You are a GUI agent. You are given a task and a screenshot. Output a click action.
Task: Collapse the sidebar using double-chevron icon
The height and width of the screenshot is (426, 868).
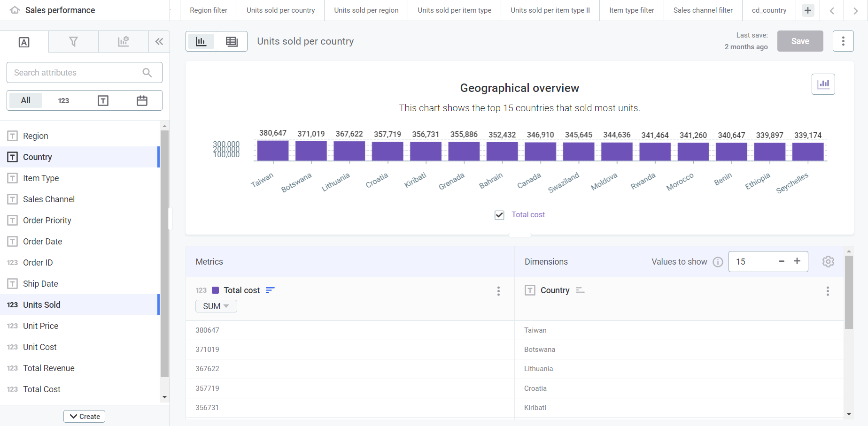159,41
